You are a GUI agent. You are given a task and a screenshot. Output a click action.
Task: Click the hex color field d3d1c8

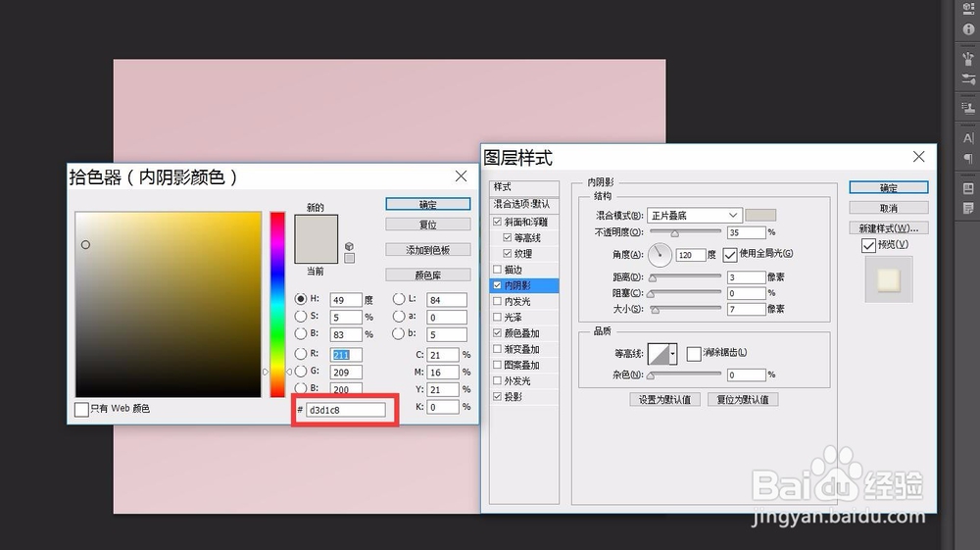pos(346,410)
